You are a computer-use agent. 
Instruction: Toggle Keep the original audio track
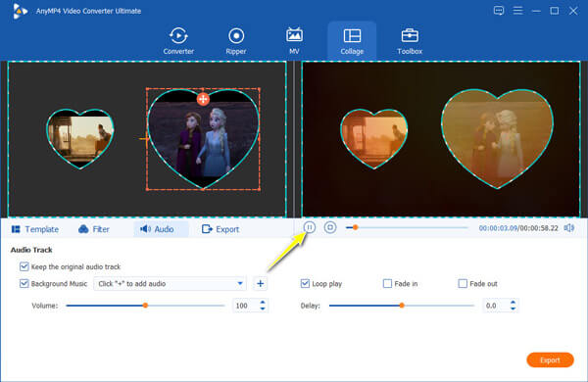click(x=24, y=266)
